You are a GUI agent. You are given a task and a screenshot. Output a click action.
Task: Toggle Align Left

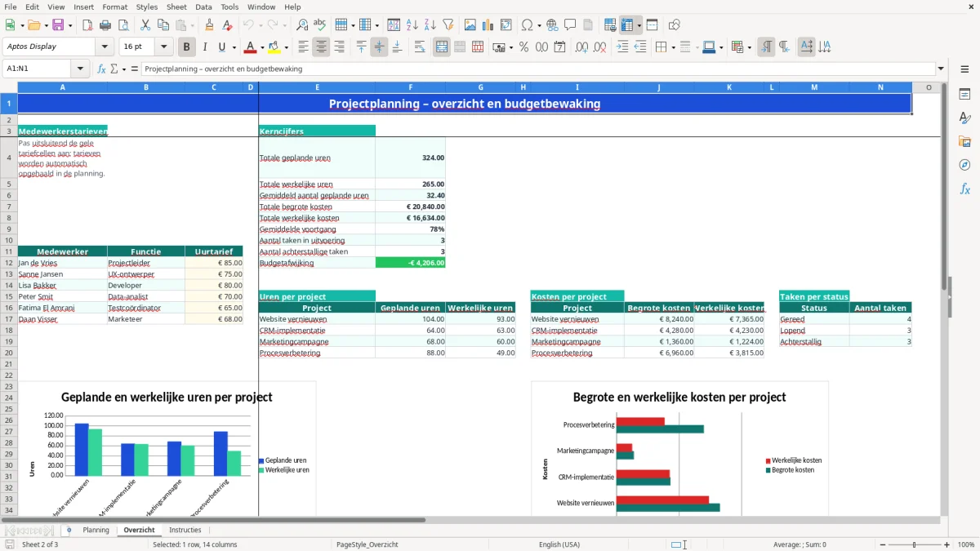coord(304,47)
